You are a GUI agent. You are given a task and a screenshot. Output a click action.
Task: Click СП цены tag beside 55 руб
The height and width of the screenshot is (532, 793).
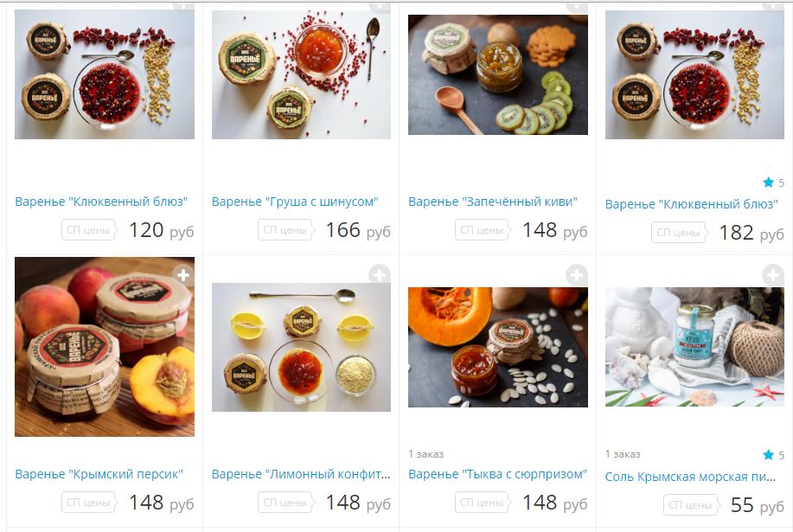pyautogui.click(x=691, y=505)
